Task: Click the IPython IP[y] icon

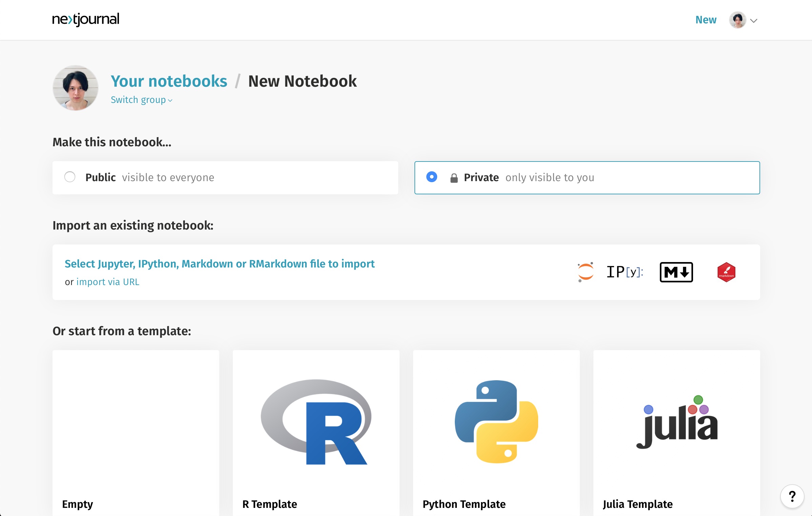Action: [625, 272]
